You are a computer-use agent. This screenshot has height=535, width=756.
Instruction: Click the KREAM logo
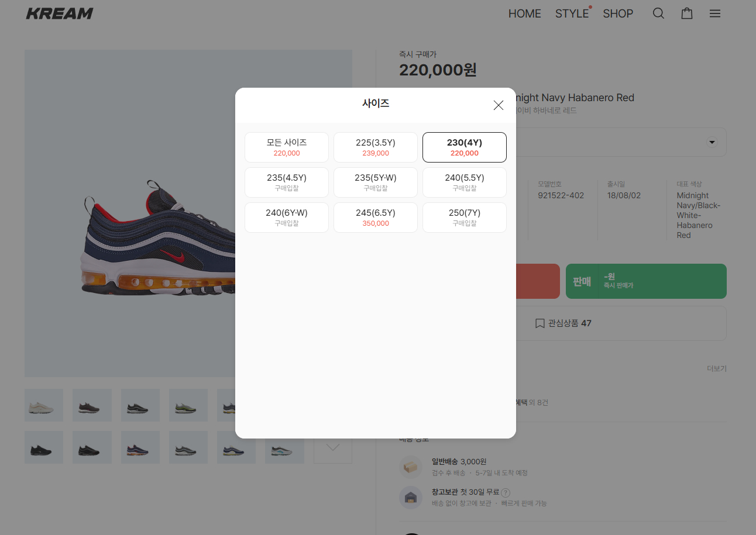click(x=60, y=13)
